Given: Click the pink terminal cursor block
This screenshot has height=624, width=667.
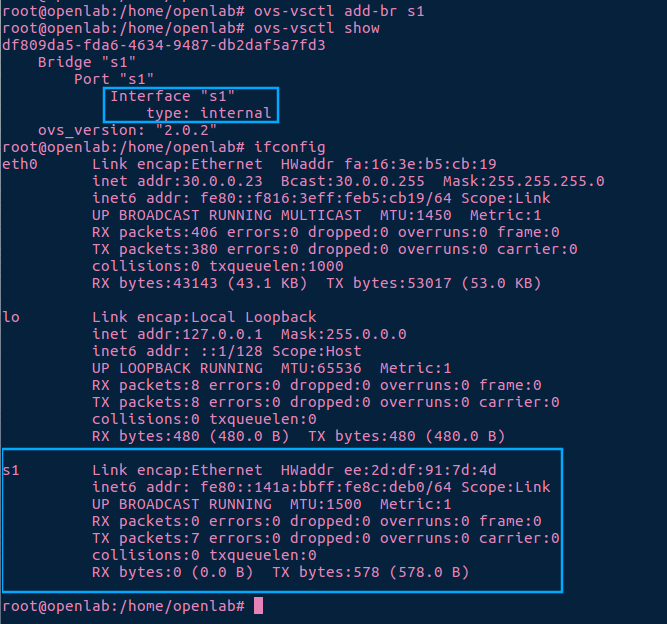Looking at the screenshot, I should [258, 605].
